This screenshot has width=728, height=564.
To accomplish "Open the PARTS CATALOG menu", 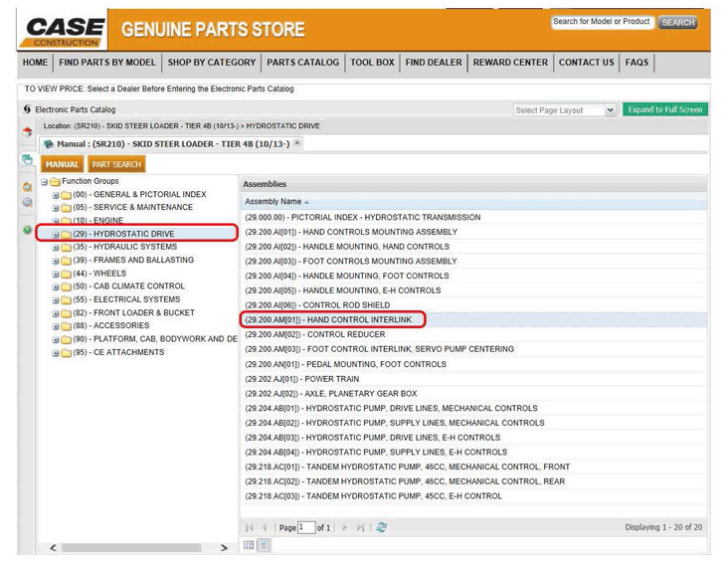I will coord(302,63).
